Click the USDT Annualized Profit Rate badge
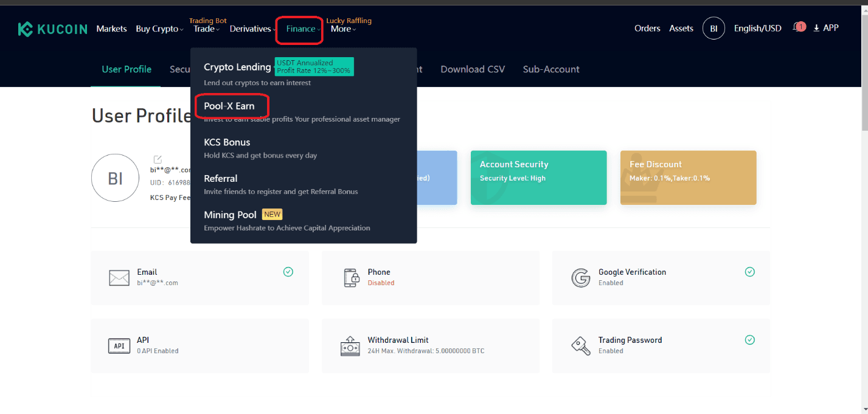 [x=314, y=67]
